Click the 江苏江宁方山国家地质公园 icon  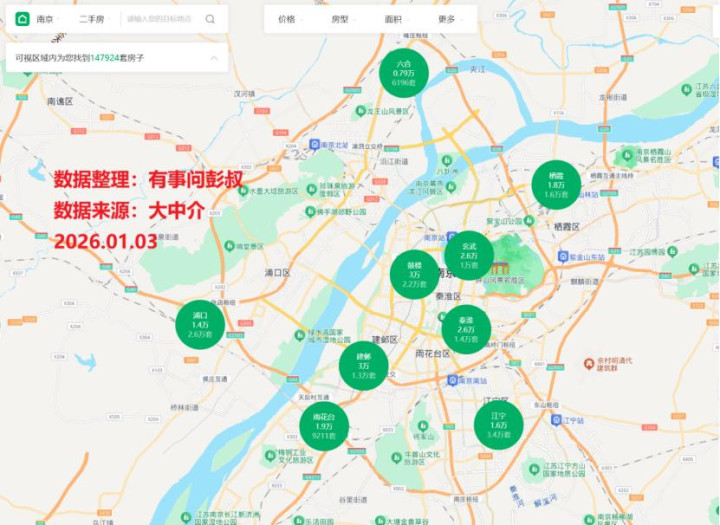click(x=534, y=469)
